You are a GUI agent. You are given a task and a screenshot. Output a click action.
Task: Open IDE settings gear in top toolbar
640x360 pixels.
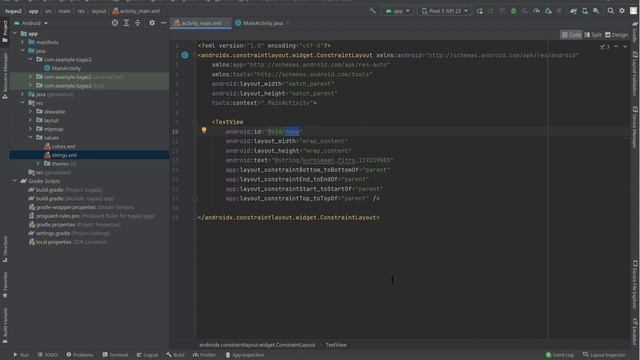point(622,11)
